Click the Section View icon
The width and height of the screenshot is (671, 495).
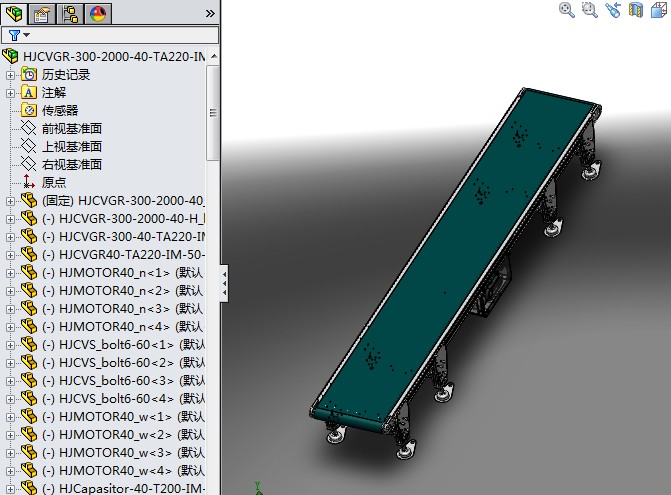(636, 9)
